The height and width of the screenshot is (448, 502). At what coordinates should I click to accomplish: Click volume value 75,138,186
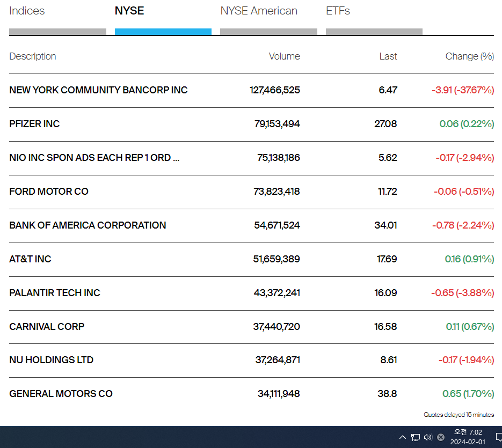[279, 158]
